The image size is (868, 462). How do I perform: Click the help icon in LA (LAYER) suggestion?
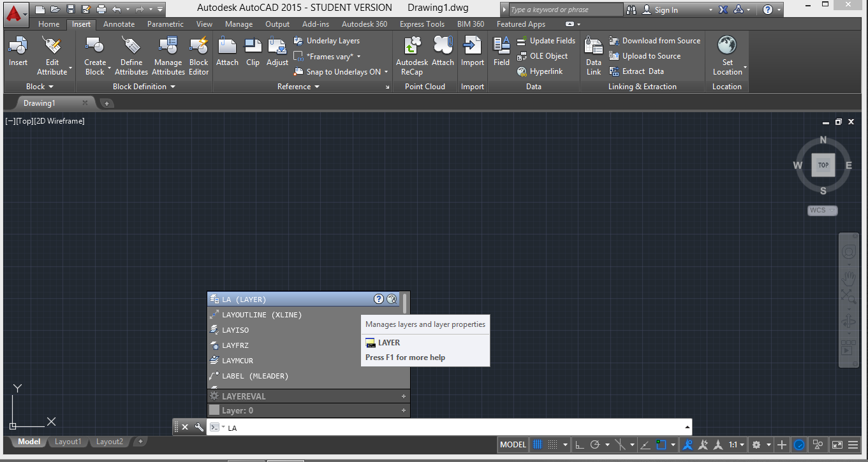(x=379, y=299)
